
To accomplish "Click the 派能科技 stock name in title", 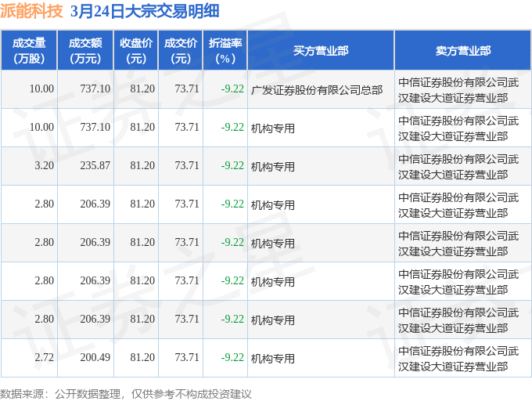I will pos(31,11).
